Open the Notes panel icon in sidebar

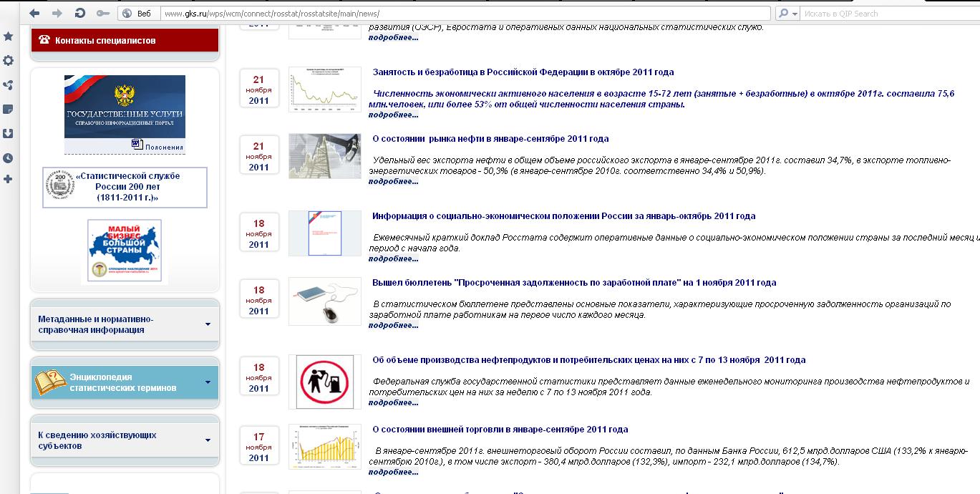[8, 110]
